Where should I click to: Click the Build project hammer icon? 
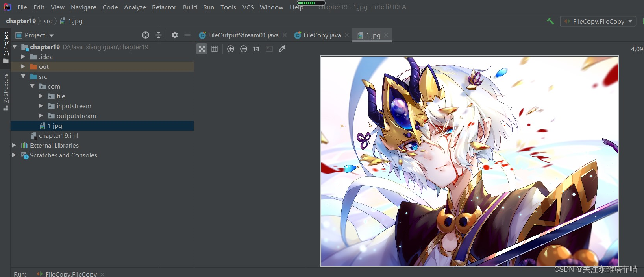(550, 21)
